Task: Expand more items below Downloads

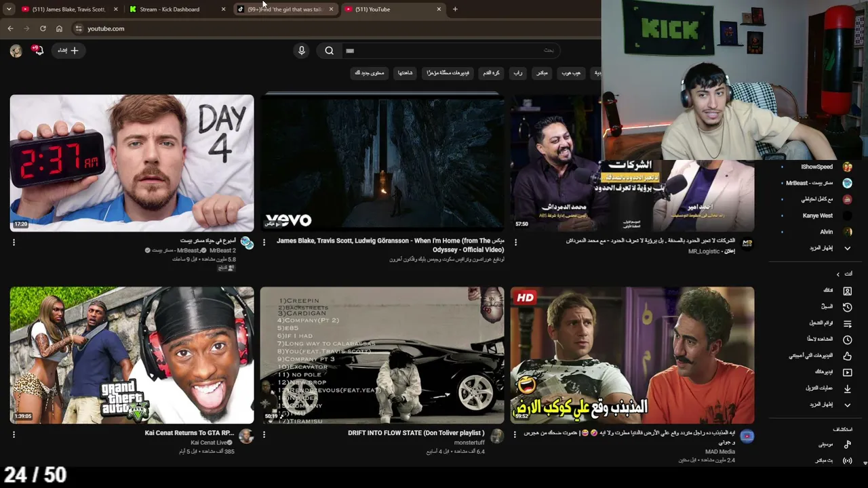Action: coord(847,405)
